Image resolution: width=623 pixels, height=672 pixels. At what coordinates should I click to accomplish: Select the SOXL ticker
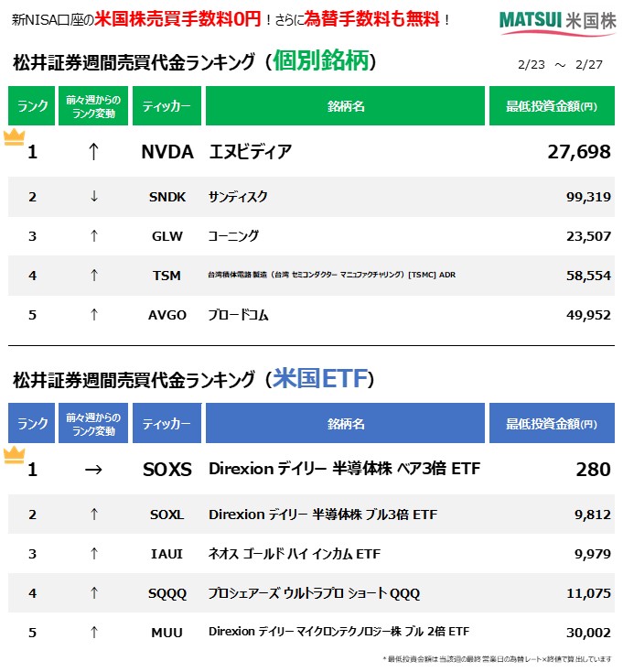point(167,515)
